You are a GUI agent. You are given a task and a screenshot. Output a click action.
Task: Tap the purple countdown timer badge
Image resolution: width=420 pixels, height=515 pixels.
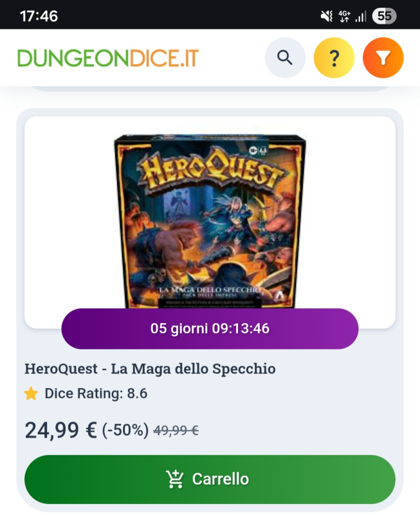[x=210, y=328]
